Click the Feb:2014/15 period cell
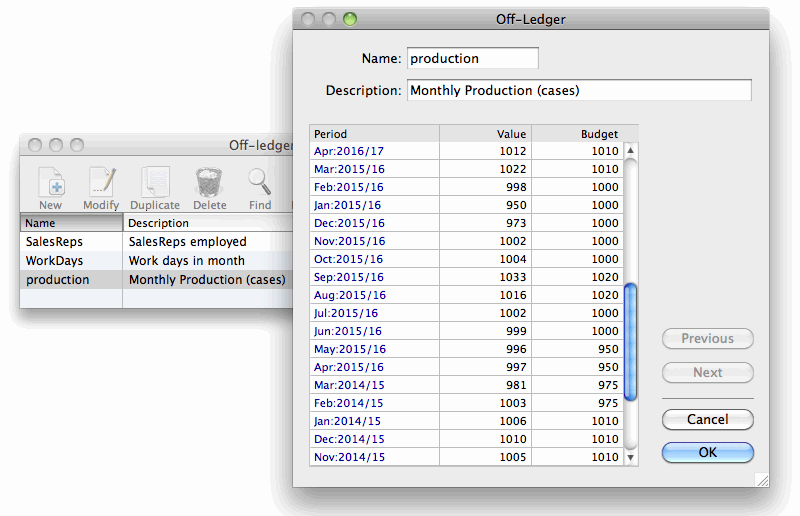This screenshot has width=800, height=516. [374, 403]
